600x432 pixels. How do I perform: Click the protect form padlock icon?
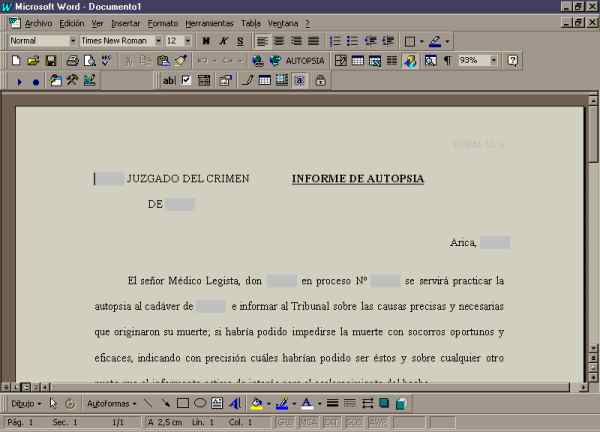click(x=319, y=81)
